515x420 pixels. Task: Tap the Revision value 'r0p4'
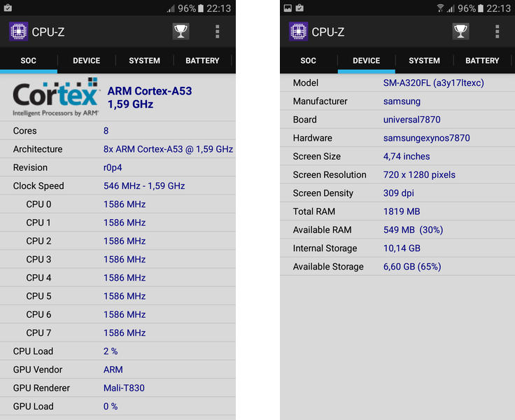click(113, 167)
